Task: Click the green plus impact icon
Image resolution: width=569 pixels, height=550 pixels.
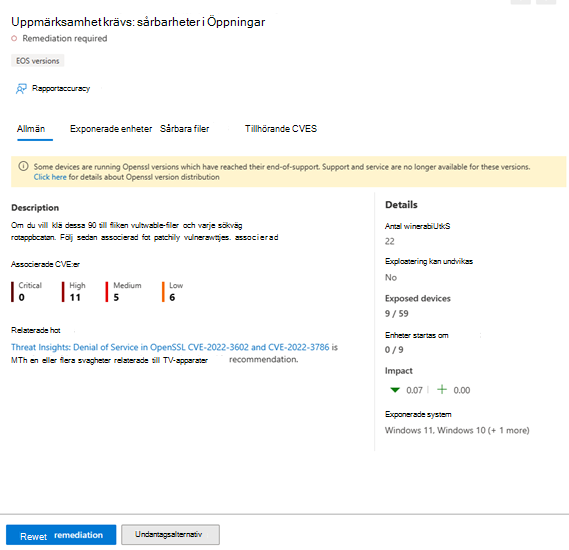Action: tap(442, 390)
